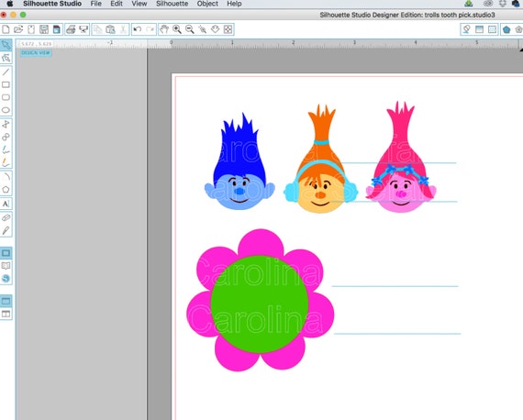Select the Draw a Polygon tool
Viewport: 523px width, 420px height.
coord(6,125)
